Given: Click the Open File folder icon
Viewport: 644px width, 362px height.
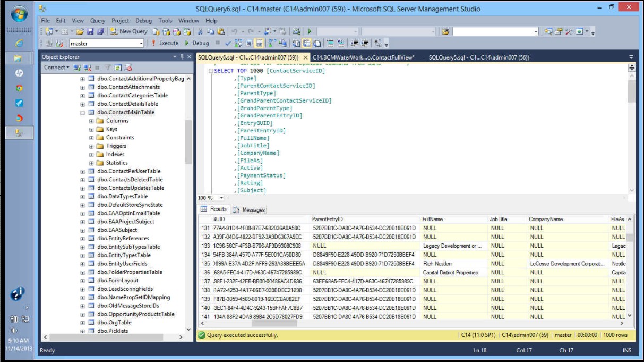Looking at the screenshot, I should tap(80, 31).
